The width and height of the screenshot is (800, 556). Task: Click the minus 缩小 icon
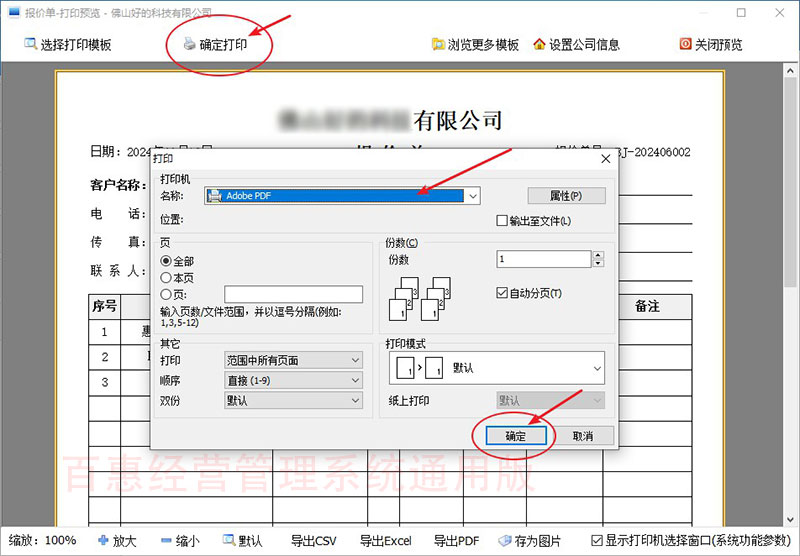(x=166, y=541)
